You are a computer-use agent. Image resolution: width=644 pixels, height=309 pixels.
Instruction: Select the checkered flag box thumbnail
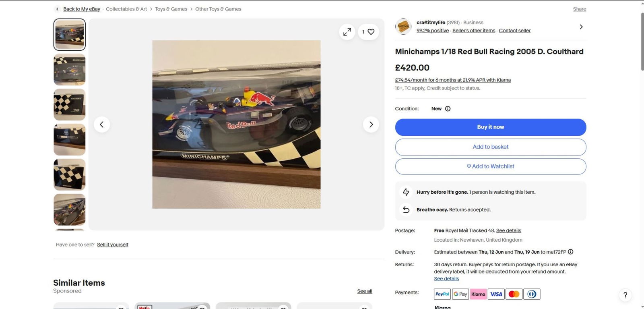coord(69,104)
